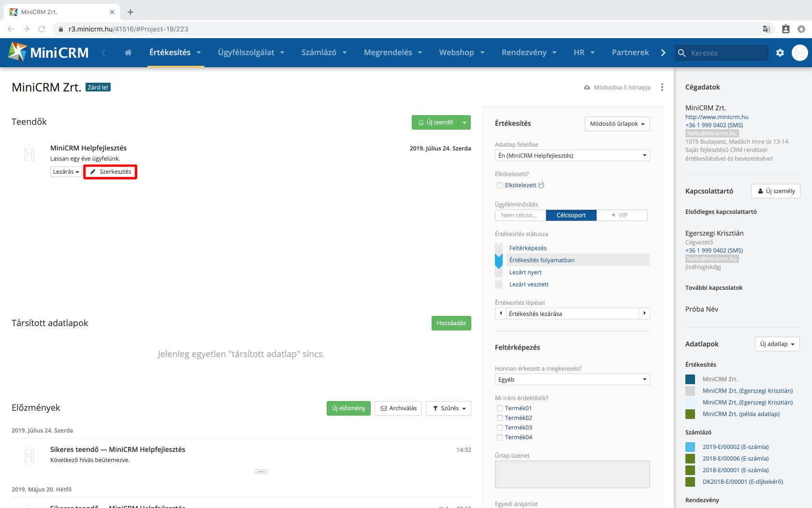
Task: Open Megrendelés menu
Action: coord(393,53)
